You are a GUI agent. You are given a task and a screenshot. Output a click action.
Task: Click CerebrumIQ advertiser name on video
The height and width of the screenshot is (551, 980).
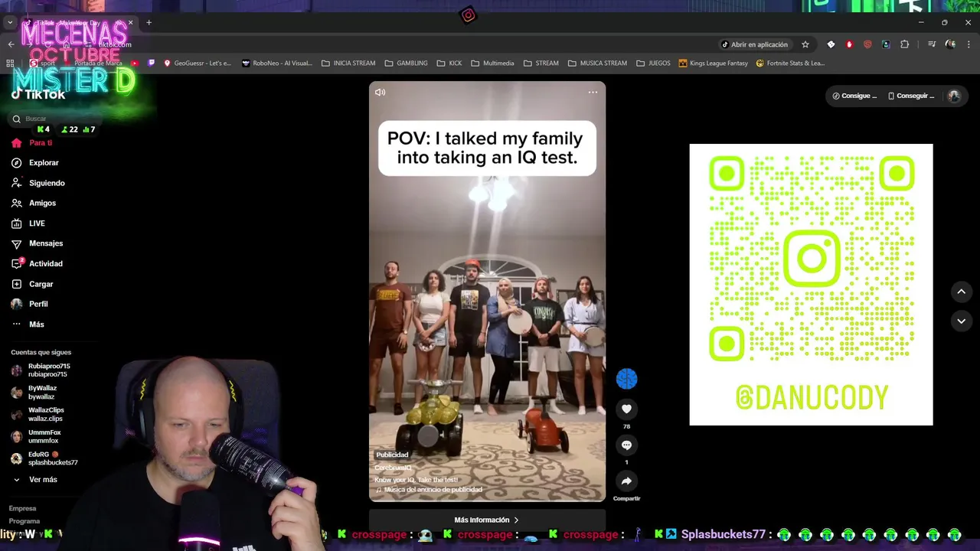coord(393,468)
